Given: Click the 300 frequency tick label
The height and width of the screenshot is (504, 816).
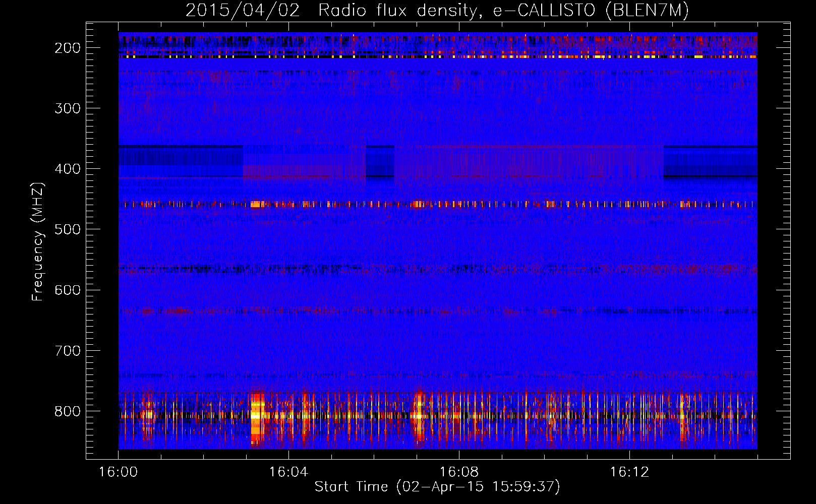Looking at the screenshot, I should pyautogui.click(x=68, y=108).
